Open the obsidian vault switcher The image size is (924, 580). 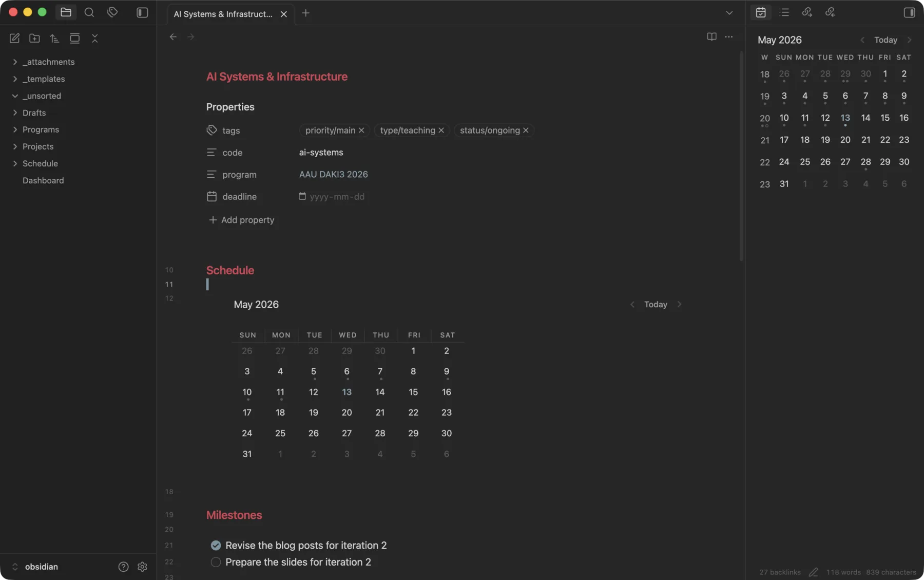pyautogui.click(x=36, y=567)
